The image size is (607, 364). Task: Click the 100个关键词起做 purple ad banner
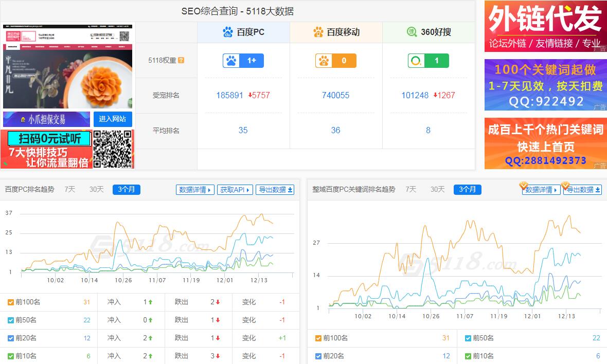tap(546, 85)
